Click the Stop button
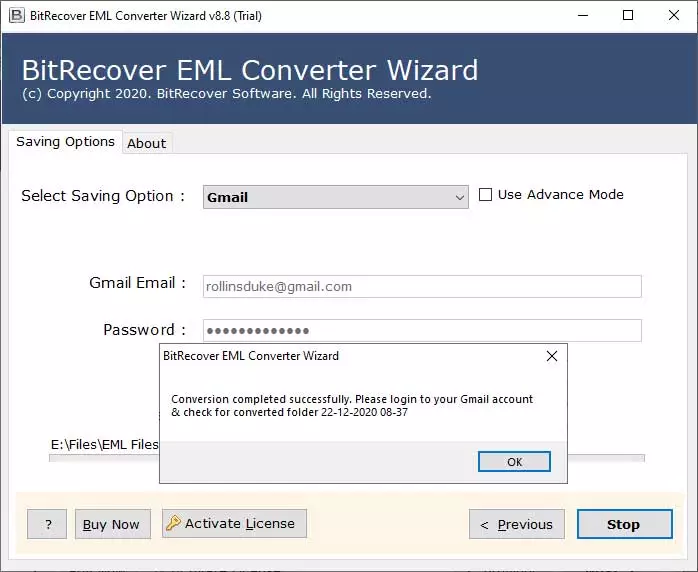 (625, 524)
